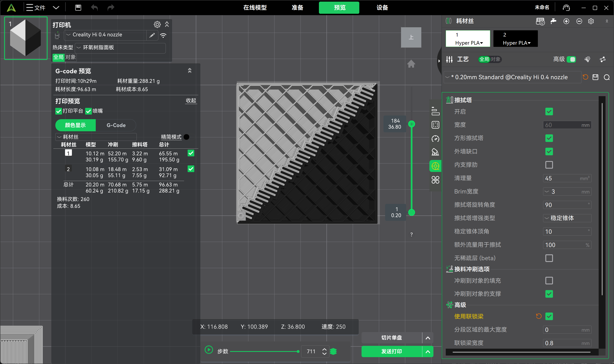Switch process settings to object scope

495,59
